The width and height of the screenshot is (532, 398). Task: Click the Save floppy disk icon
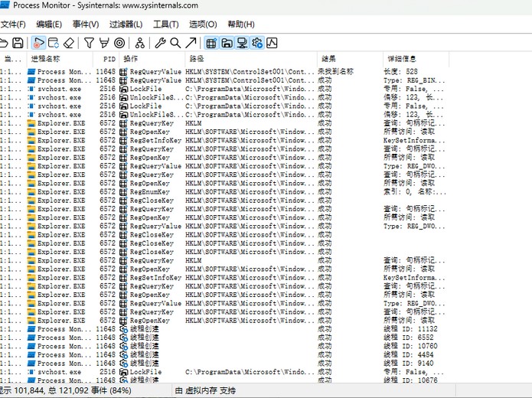(x=18, y=43)
